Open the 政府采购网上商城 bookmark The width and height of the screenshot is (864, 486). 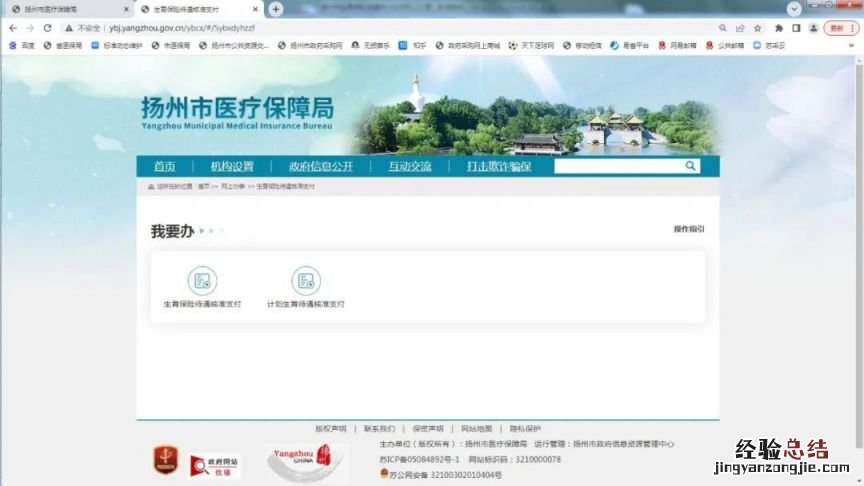tap(468, 45)
